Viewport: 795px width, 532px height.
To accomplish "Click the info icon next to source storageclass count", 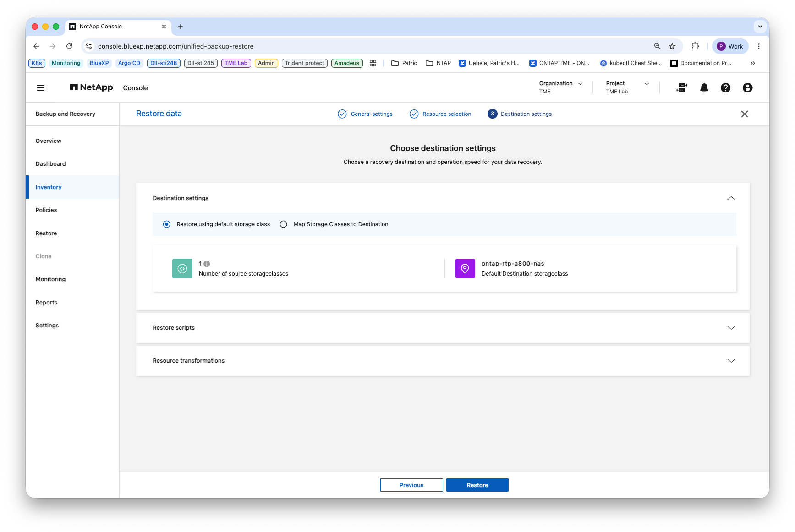I will 207,264.
